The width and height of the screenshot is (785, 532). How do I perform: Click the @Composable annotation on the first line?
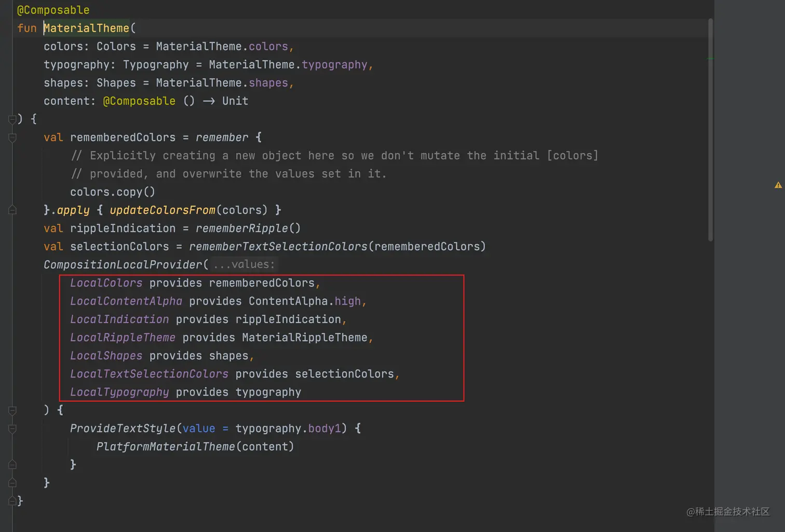[53, 10]
